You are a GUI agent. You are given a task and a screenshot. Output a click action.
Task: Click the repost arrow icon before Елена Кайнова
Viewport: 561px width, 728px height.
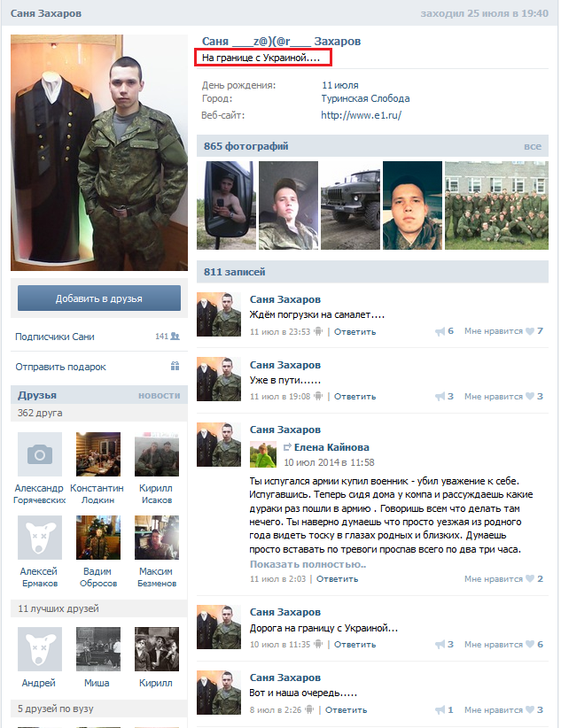(x=288, y=447)
